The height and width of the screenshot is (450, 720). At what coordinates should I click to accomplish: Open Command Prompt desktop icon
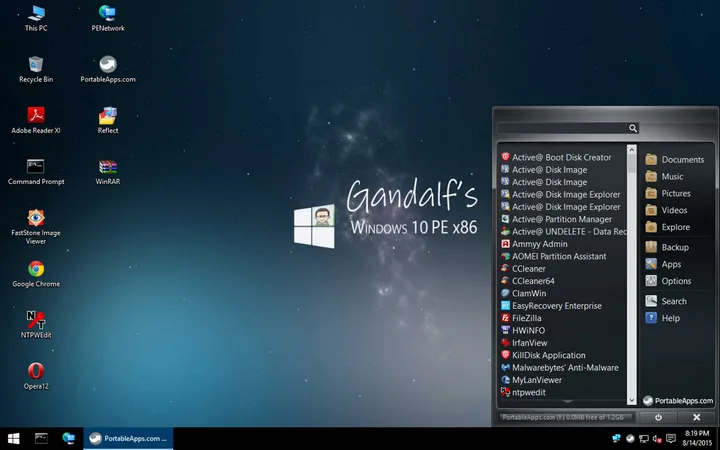[36, 172]
